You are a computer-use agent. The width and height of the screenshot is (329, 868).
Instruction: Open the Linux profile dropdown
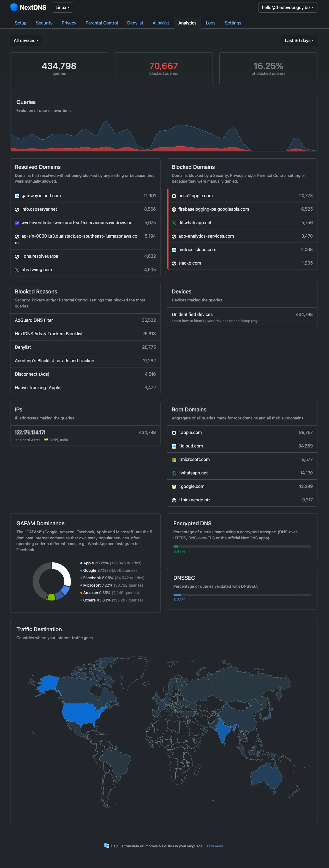pos(62,7)
